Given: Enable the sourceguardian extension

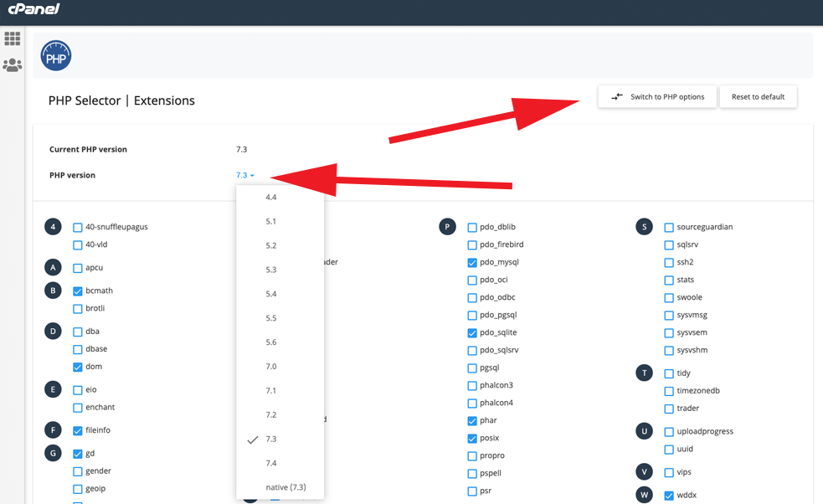Looking at the screenshot, I should click(x=667, y=226).
